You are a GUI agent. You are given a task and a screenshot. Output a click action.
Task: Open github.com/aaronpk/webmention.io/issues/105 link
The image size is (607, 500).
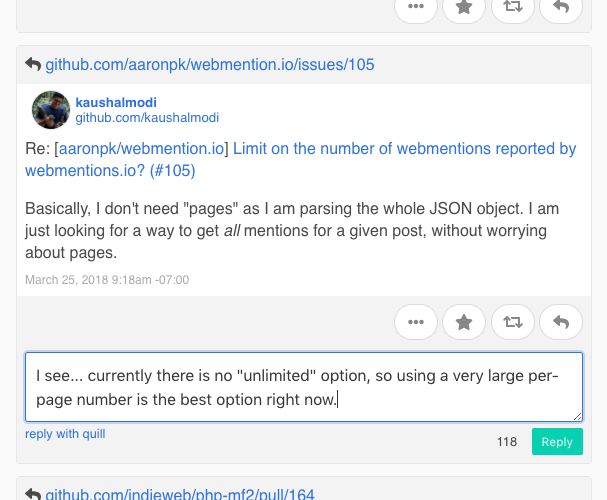210,65
